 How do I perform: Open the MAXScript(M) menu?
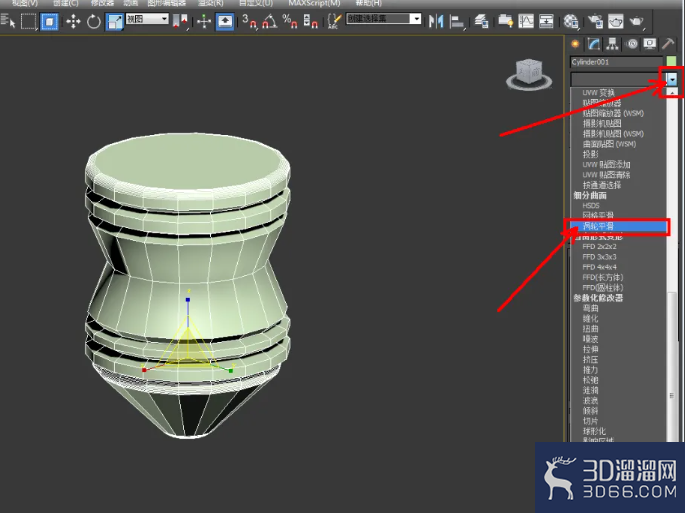pos(314,3)
